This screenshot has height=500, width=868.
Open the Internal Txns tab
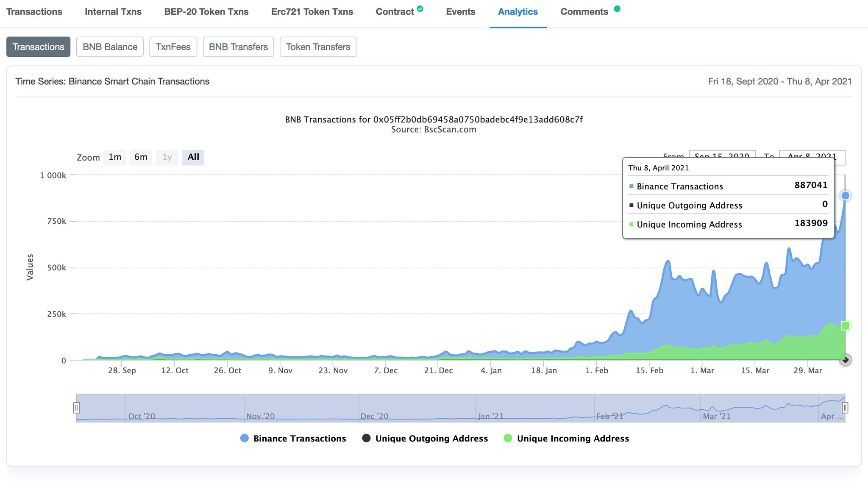(x=113, y=12)
